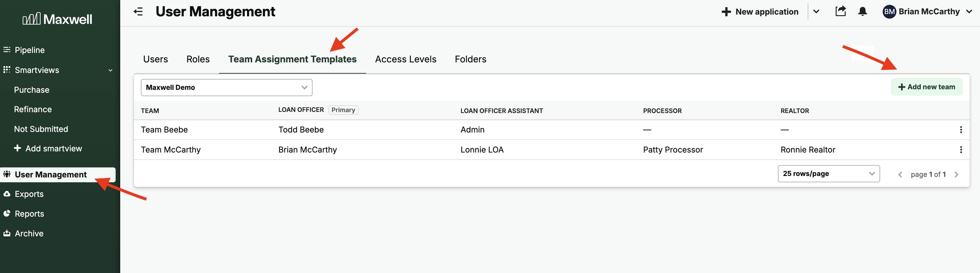Switch to the Access Levels tab
Viewport: 980px width, 273px height.
pyautogui.click(x=405, y=59)
